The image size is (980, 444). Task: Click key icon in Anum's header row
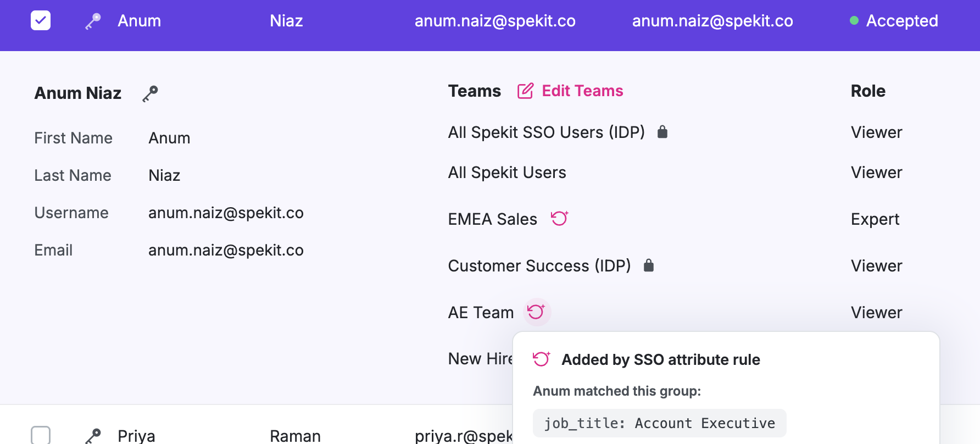93,21
